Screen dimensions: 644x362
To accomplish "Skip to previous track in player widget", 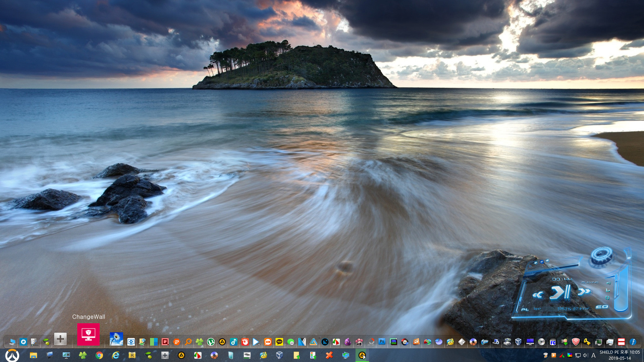I will (538, 295).
